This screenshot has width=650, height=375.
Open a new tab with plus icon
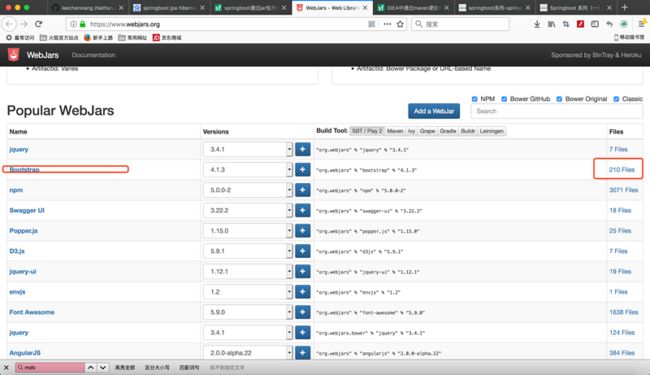[x=625, y=7]
